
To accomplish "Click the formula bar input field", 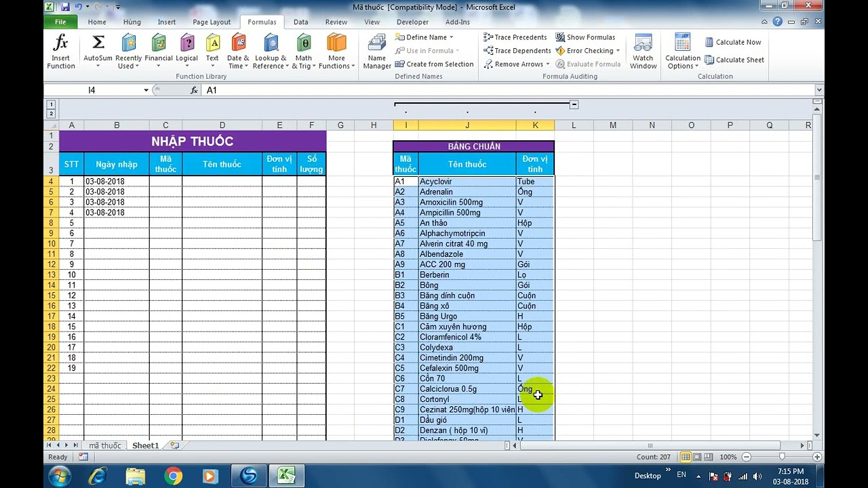I will (x=509, y=90).
